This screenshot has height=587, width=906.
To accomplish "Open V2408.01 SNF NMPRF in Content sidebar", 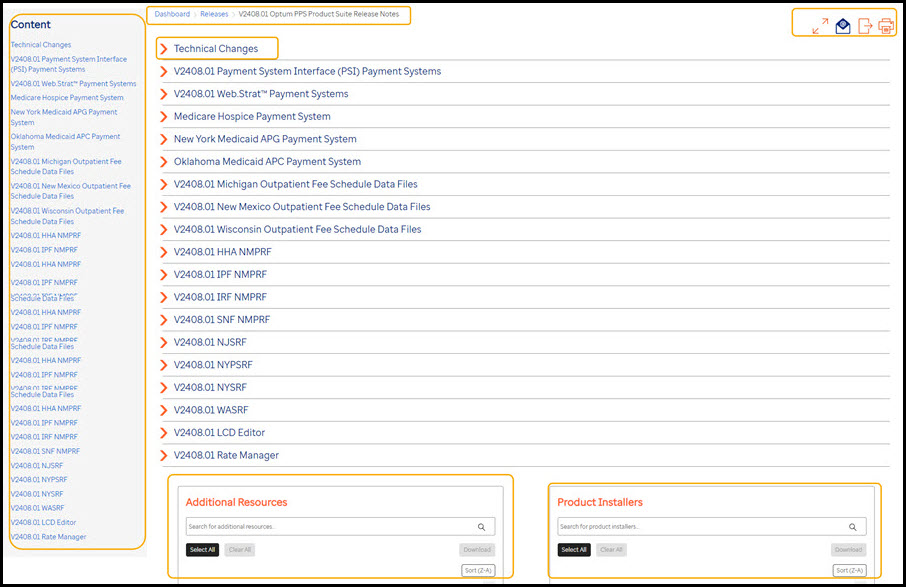I will click(45, 451).
